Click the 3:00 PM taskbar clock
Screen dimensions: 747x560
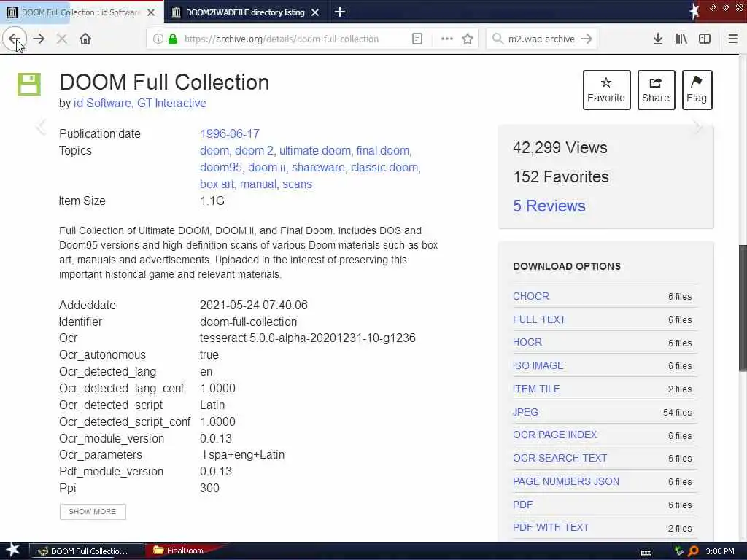click(720, 551)
